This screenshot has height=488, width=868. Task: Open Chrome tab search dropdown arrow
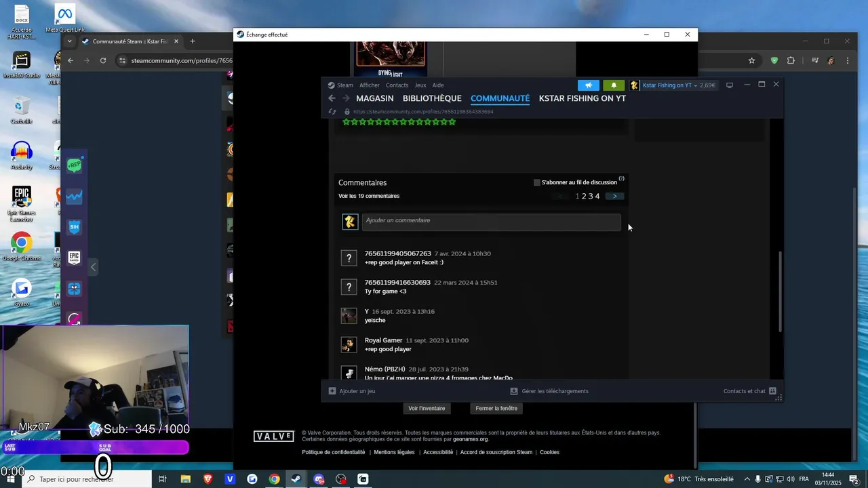69,41
